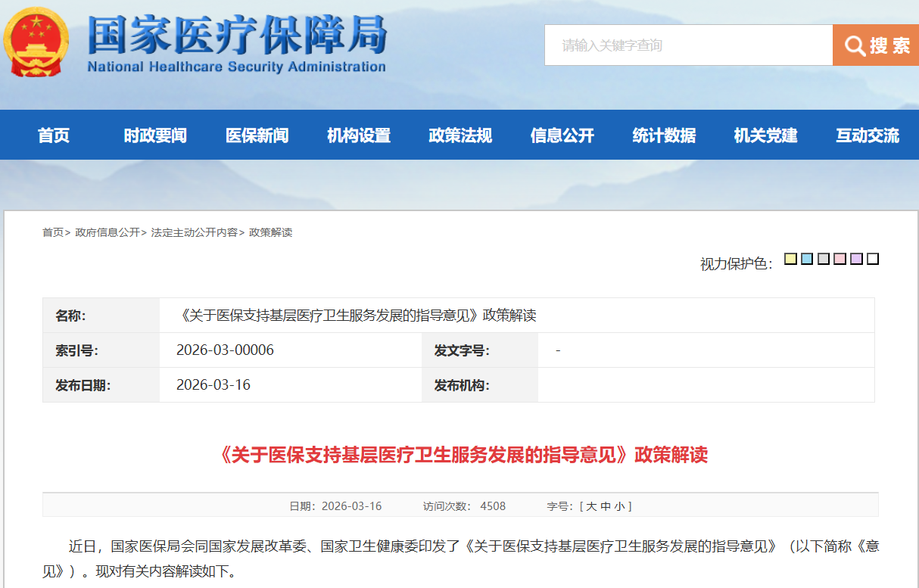The image size is (919, 588).
Task: Reset background with white color swatch
Action: [x=873, y=259]
